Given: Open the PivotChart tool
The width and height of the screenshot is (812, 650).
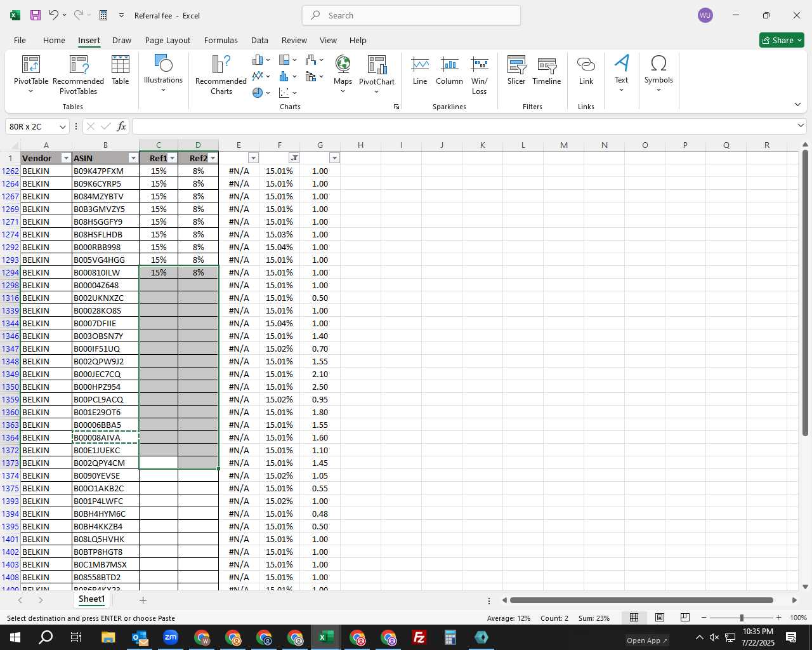Looking at the screenshot, I should 377,74.
